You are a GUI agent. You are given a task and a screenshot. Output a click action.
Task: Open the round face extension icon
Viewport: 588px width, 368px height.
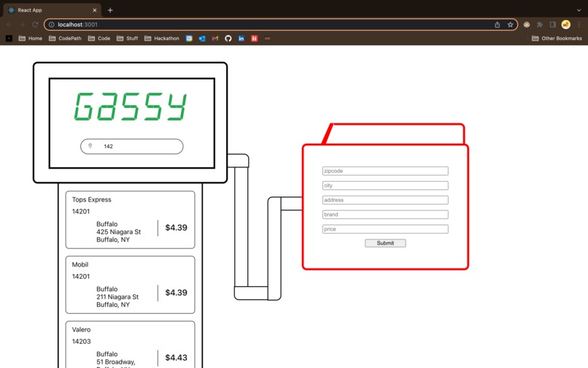[x=527, y=24]
